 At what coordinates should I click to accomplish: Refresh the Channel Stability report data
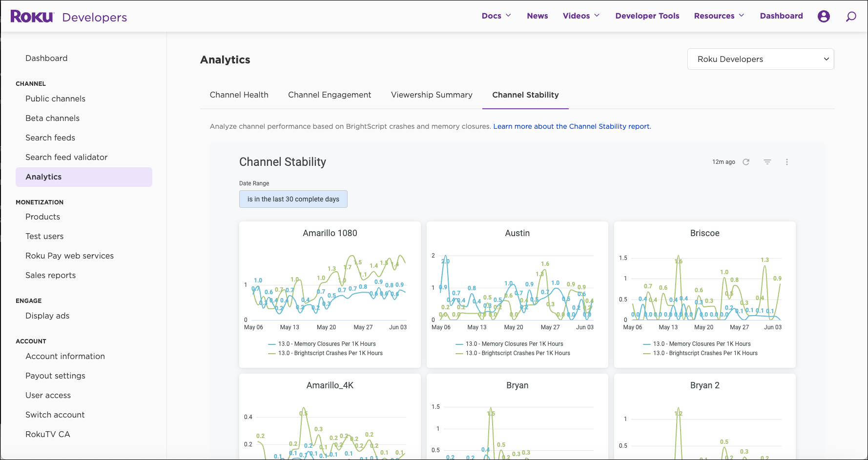click(746, 161)
